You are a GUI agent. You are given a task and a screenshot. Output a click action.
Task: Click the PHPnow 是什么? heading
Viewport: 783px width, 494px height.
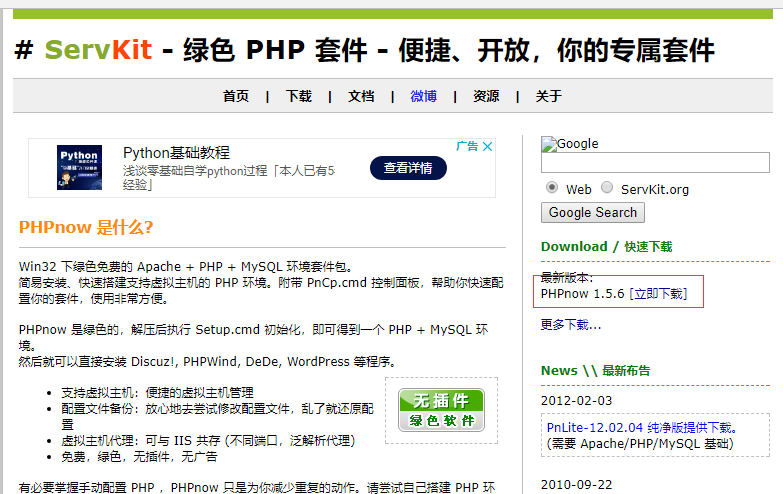(86, 227)
